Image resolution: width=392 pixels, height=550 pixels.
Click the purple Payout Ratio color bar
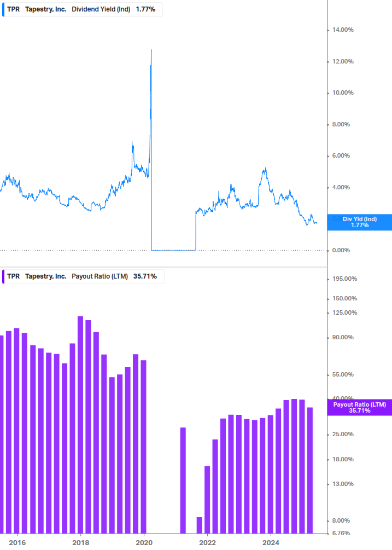pyautogui.click(x=3, y=276)
